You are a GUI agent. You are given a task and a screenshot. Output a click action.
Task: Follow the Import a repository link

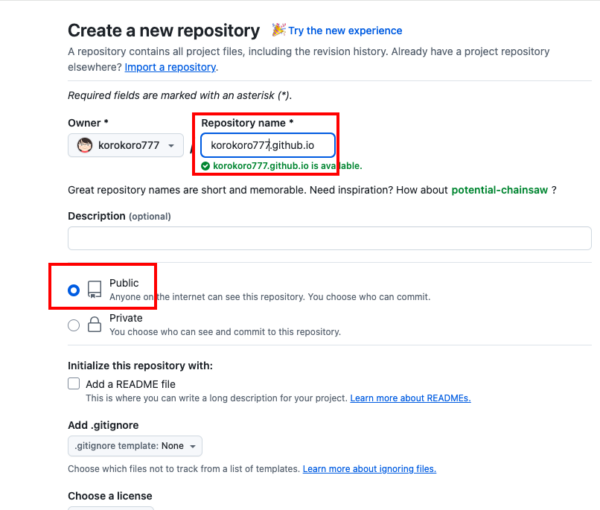(170, 67)
